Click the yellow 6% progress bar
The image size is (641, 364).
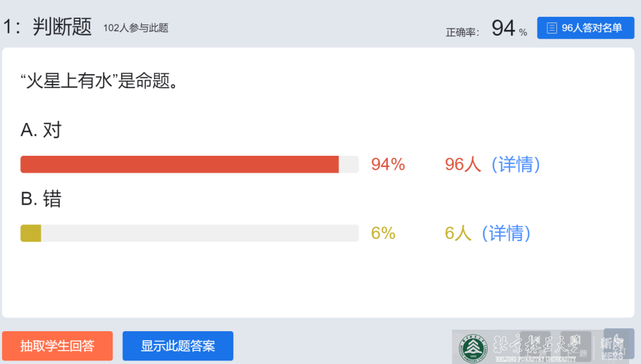click(31, 233)
